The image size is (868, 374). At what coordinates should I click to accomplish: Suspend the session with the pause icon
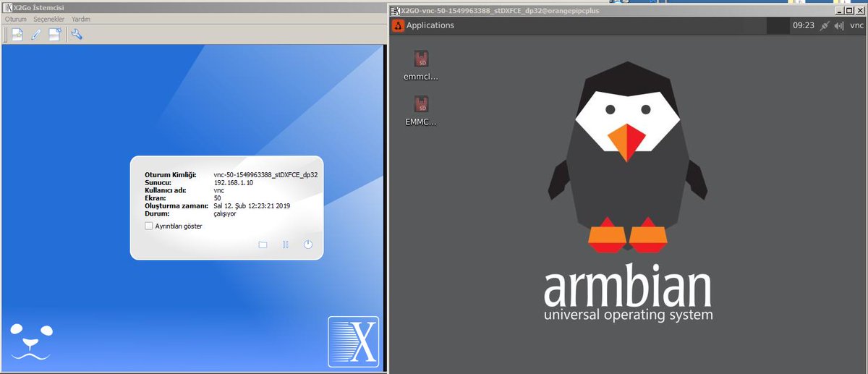tap(286, 245)
